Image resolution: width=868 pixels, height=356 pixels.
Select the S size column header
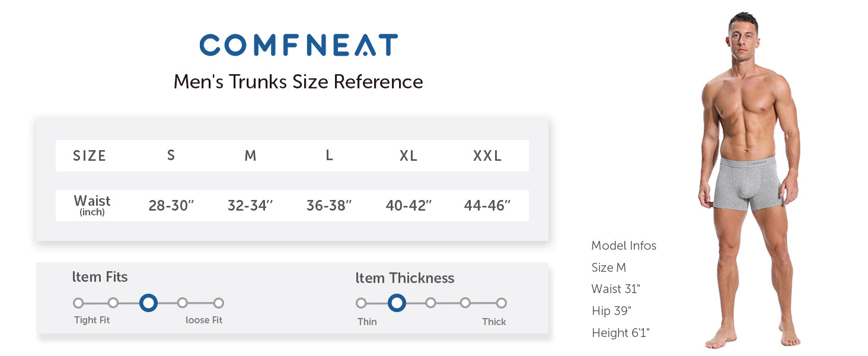[171, 155]
